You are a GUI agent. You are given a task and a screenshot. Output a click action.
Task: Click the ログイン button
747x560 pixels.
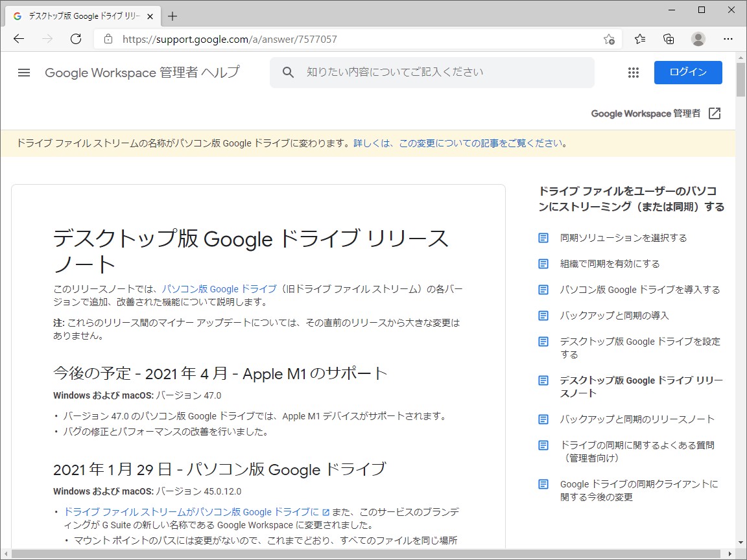pos(688,73)
